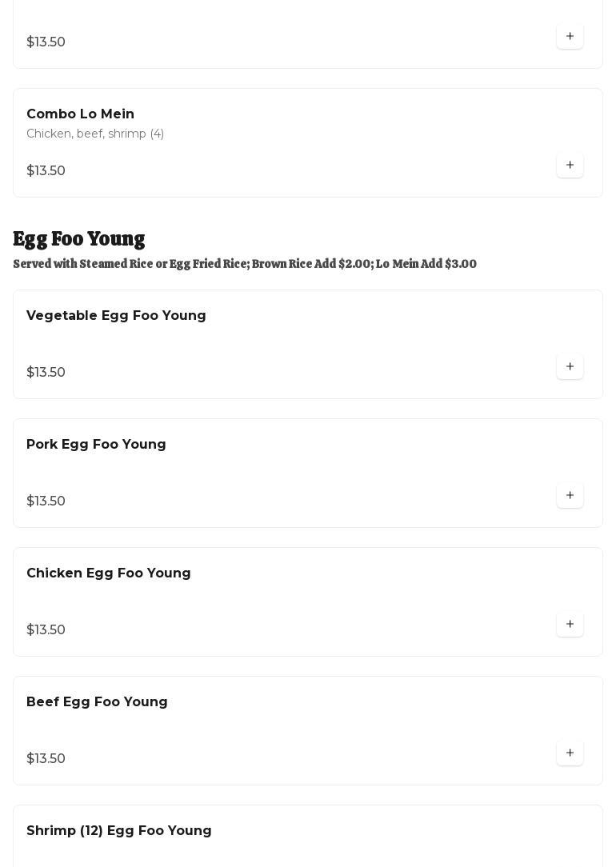Open the Combo Lo Mein item title

pos(80,114)
